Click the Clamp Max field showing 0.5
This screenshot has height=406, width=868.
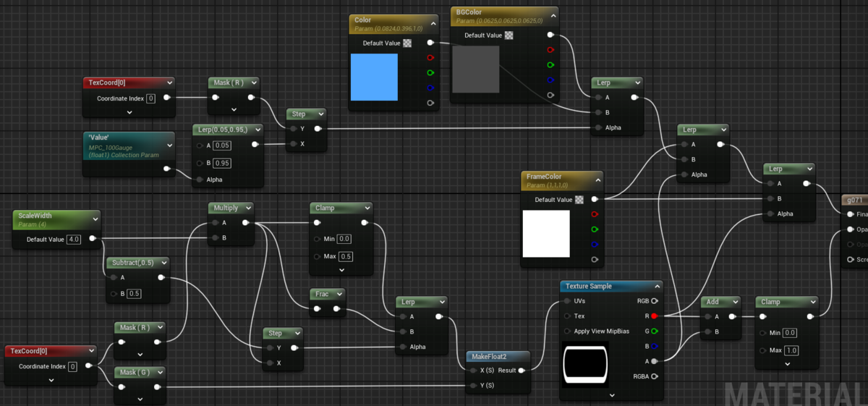pos(344,256)
